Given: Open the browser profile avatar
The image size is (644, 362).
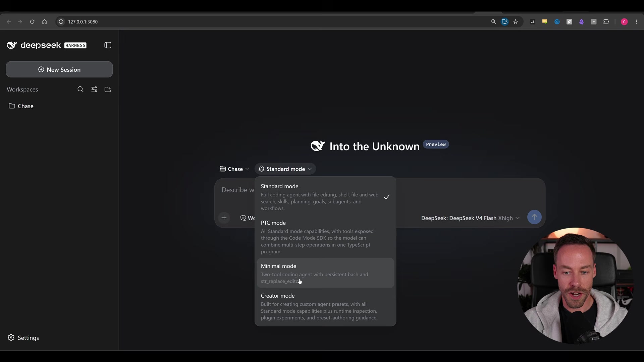Looking at the screenshot, I should point(624,22).
